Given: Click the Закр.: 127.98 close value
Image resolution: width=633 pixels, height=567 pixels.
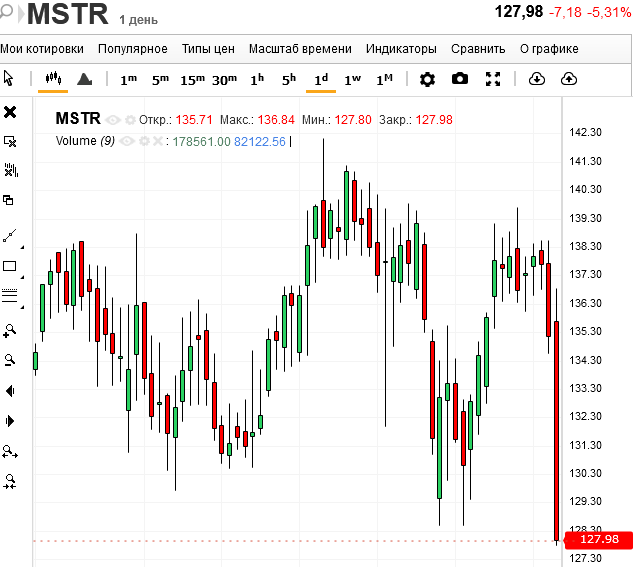Looking at the screenshot, I should click(x=415, y=120).
